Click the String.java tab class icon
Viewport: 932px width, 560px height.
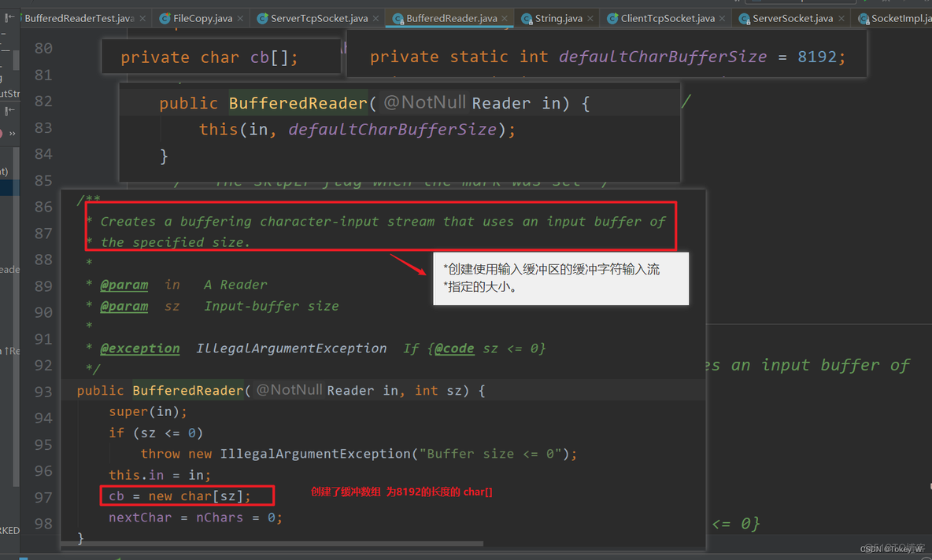pos(527,19)
